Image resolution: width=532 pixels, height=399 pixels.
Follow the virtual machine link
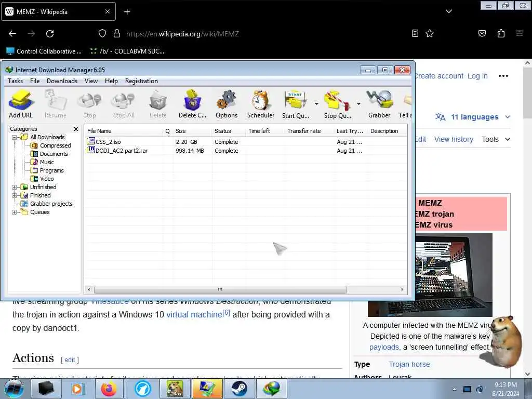click(x=194, y=314)
